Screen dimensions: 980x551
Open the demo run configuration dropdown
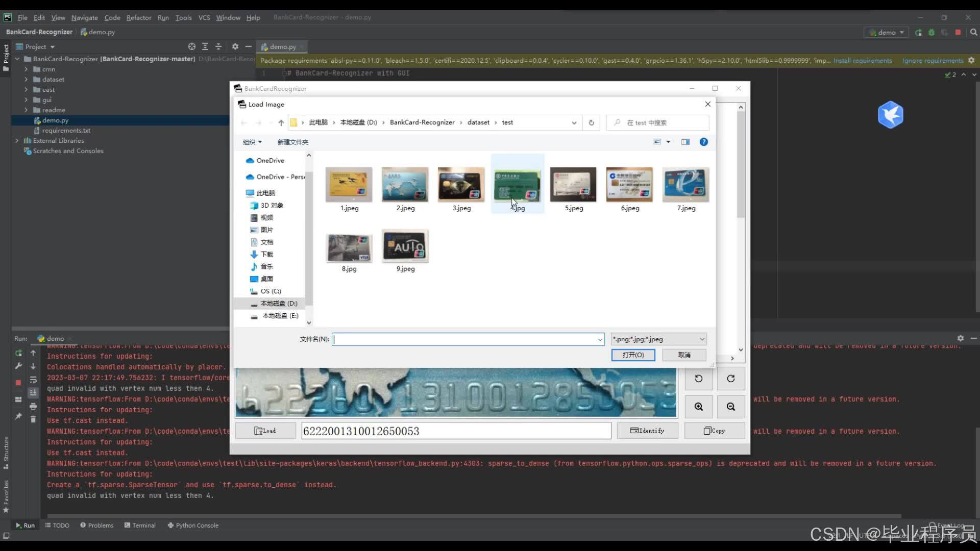[887, 32]
